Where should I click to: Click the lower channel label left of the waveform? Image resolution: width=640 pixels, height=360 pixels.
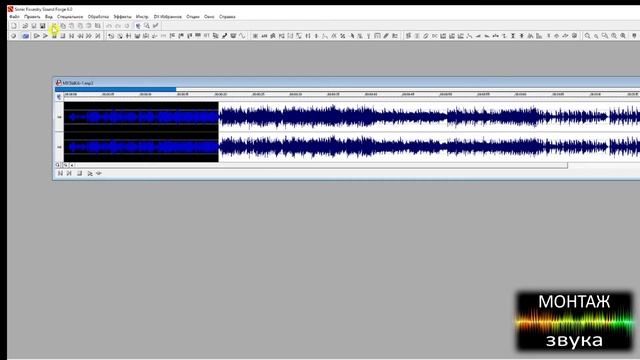coord(59,147)
